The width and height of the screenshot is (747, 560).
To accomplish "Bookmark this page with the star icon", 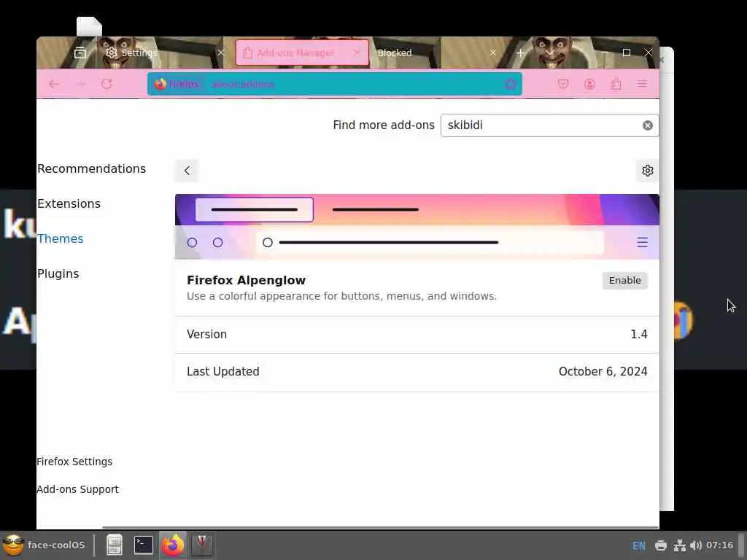I will tap(510, 85).
